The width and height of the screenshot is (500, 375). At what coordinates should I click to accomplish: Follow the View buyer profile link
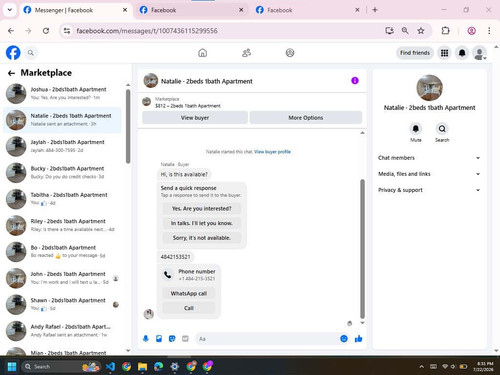(272, 152)
